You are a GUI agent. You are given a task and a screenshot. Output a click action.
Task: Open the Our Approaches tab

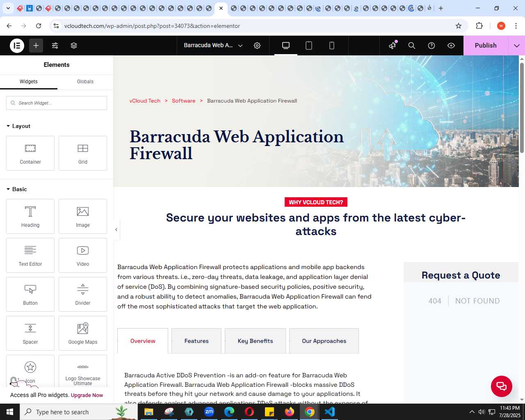click(x=324, y=341)
